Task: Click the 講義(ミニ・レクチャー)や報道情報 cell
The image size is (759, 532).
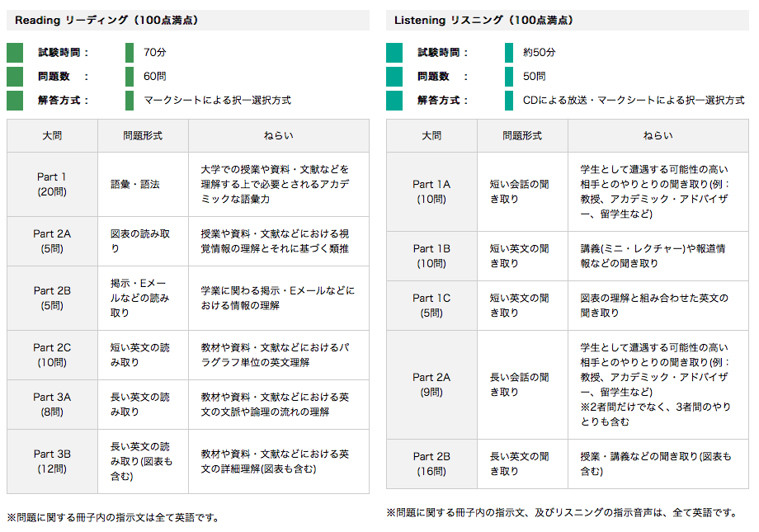Action: [x=658, y=256]
